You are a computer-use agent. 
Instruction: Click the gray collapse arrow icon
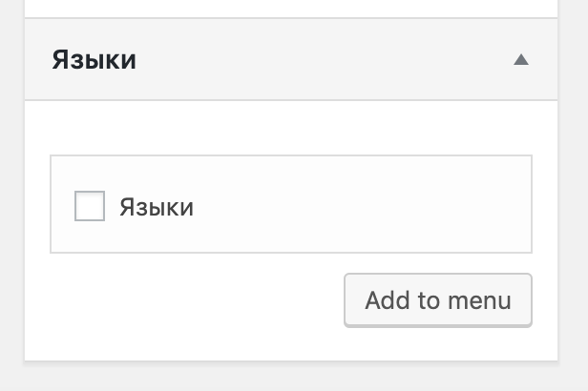[x=520, y=60]
